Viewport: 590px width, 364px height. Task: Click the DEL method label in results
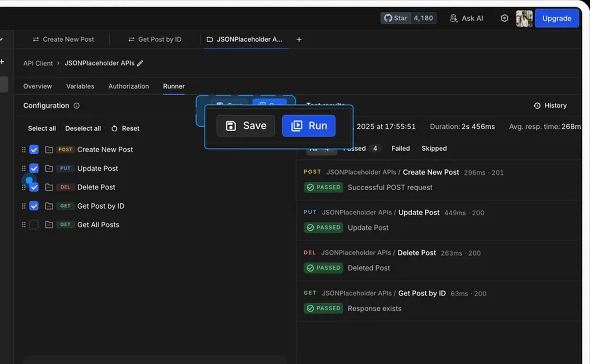310,252
